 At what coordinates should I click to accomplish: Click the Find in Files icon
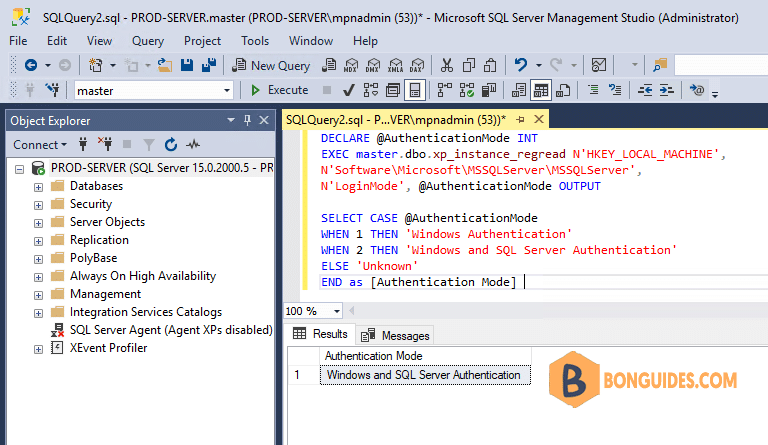(x=660, y=65)
